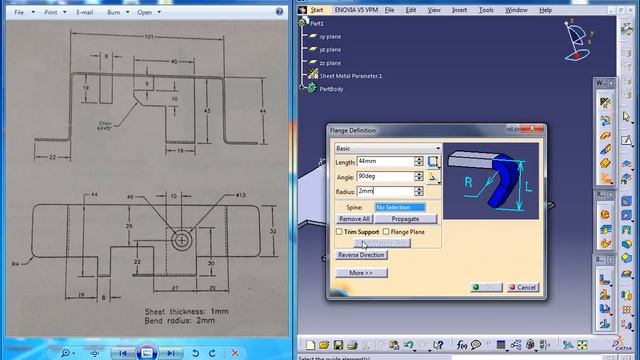Open the CATIA Insert menu
Viewport: 640px width, 360px height.
click(459, 10)
